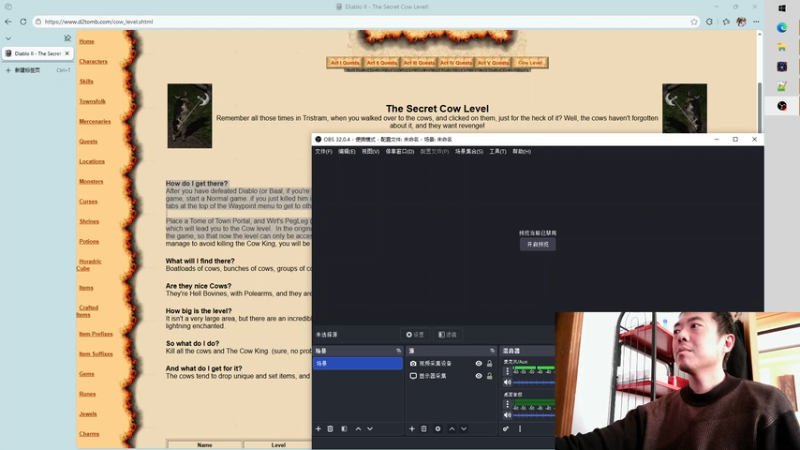The image size is (800, 450).
Task: Reload the Diablo II page
Action: pyautogui.click(x=23, y=21)
